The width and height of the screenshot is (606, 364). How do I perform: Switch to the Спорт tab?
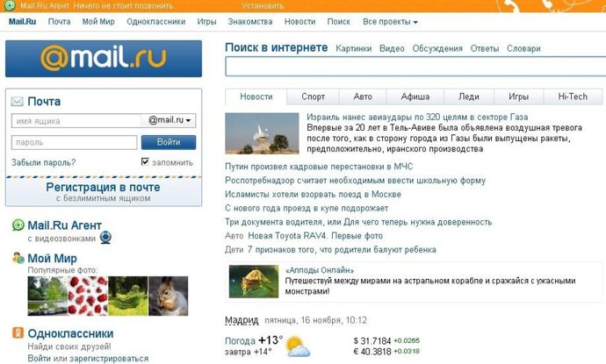point(313,96)
